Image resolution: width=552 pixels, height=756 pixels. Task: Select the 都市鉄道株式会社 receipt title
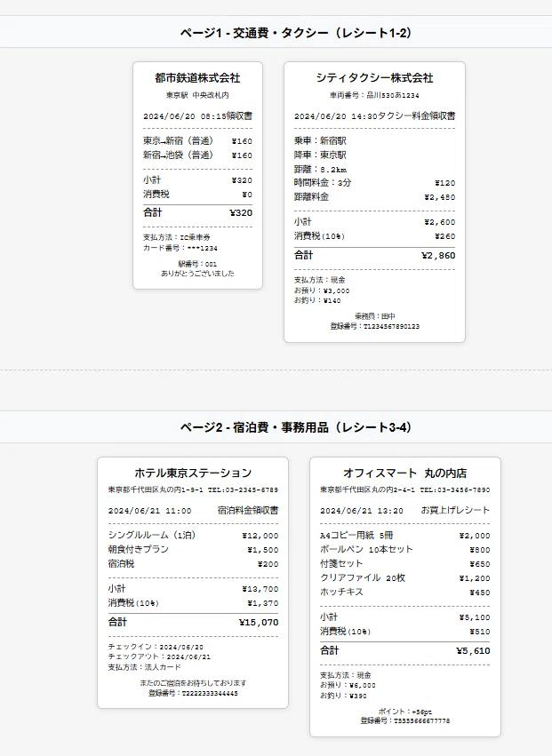[x=197, y=77]
